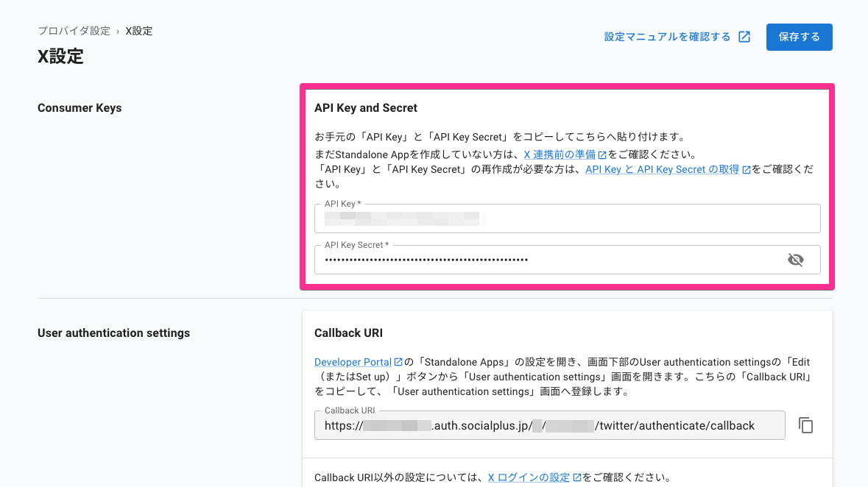Viewport: 868px width, 487px height.
Task: Click the API Key input field
Action: point(567,218)
